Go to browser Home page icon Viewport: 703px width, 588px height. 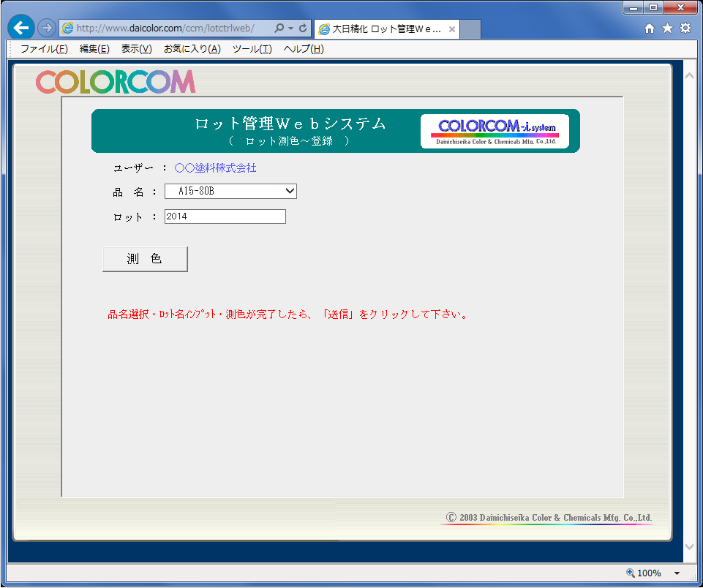pyautogui.click(x=649, y=29)
